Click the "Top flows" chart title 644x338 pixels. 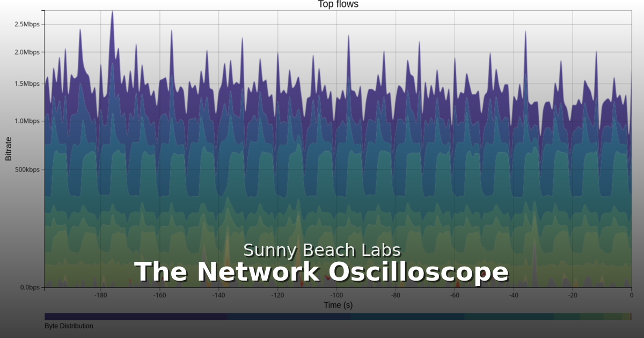338,4
